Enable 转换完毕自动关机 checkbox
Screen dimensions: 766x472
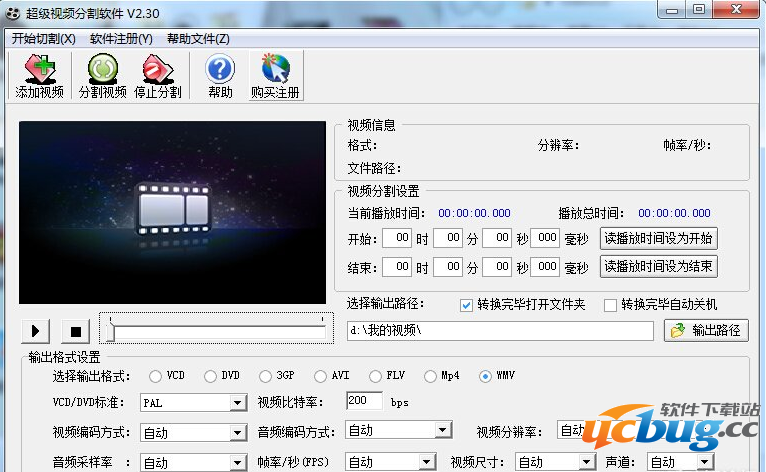(x=610, y=305)
